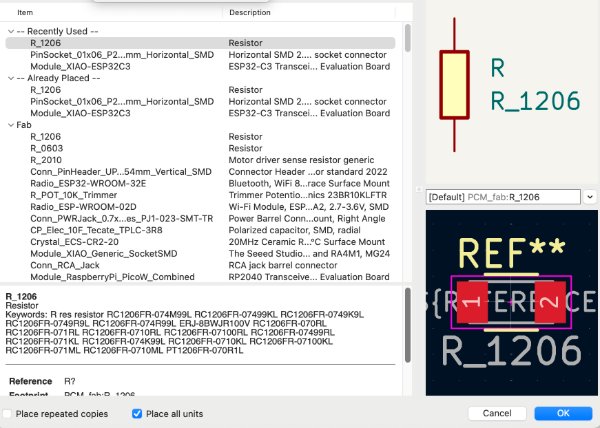This screenshot has height=428, width=600.
Task: Click the description pane vertical scrollbar
Action: click(x=408, y=325)
